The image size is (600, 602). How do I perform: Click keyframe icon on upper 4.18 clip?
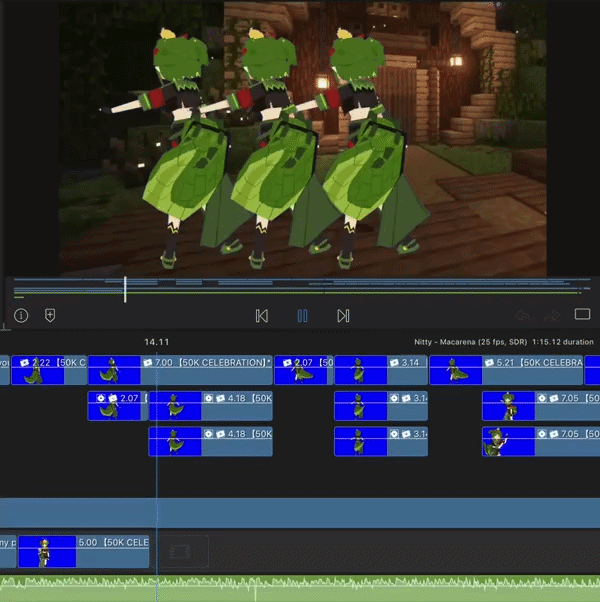208,398
